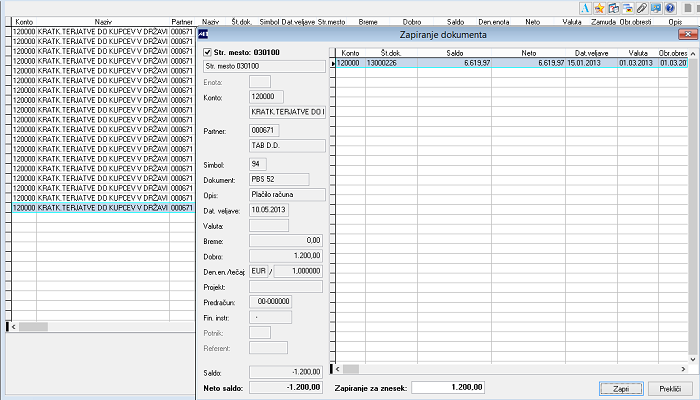This screenshot has width=700, height=400.
Task: Click the empty Valuta field
Action: pyautogui.click(x=269, y=225)
